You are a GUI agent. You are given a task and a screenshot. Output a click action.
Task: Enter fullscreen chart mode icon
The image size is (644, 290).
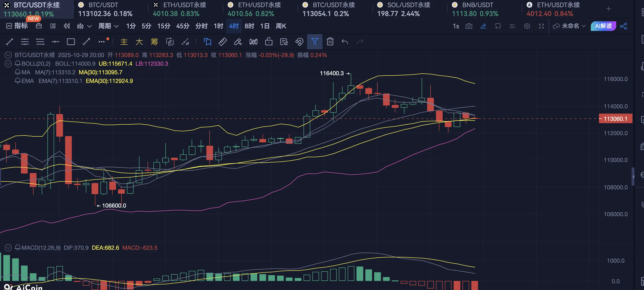[541, 26]
